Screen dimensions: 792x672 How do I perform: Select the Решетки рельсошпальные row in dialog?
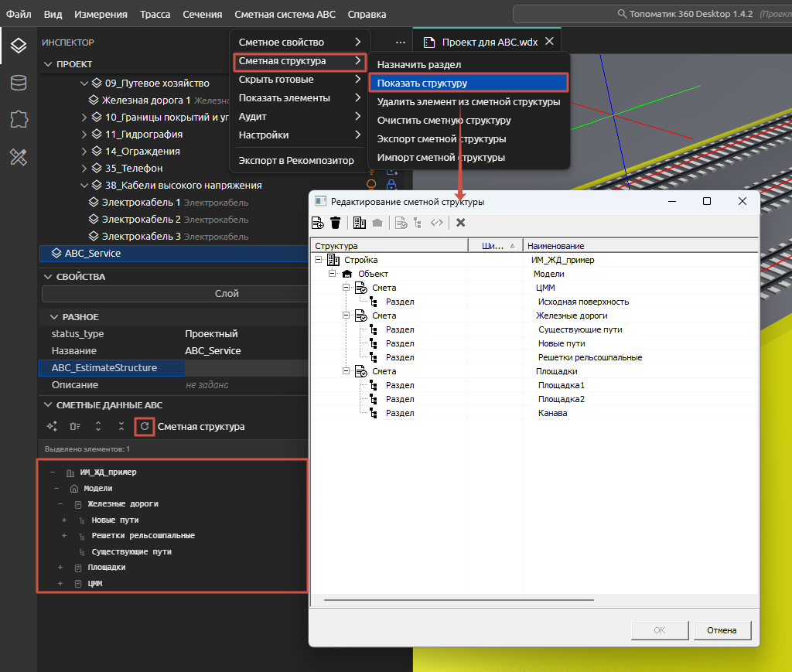[535, 357]
